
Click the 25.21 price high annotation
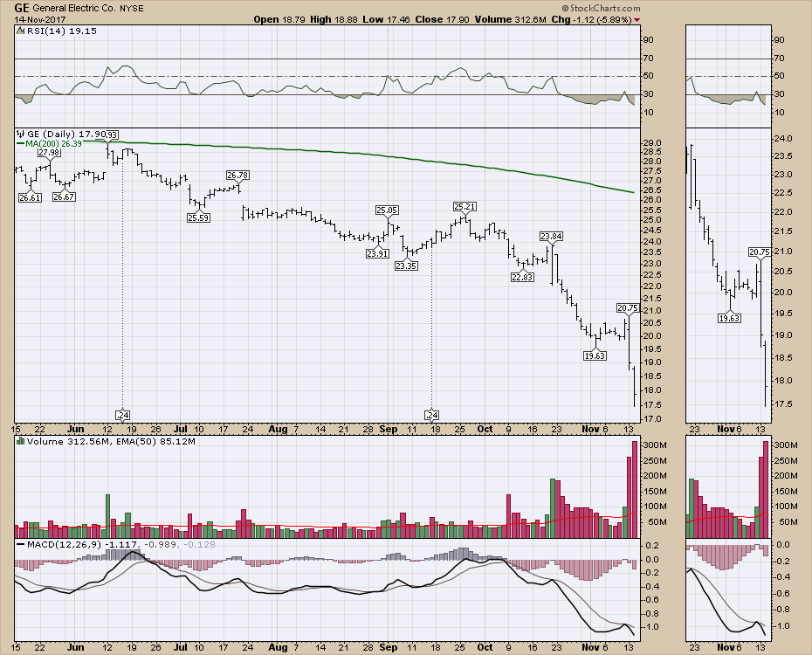[464, 207]
